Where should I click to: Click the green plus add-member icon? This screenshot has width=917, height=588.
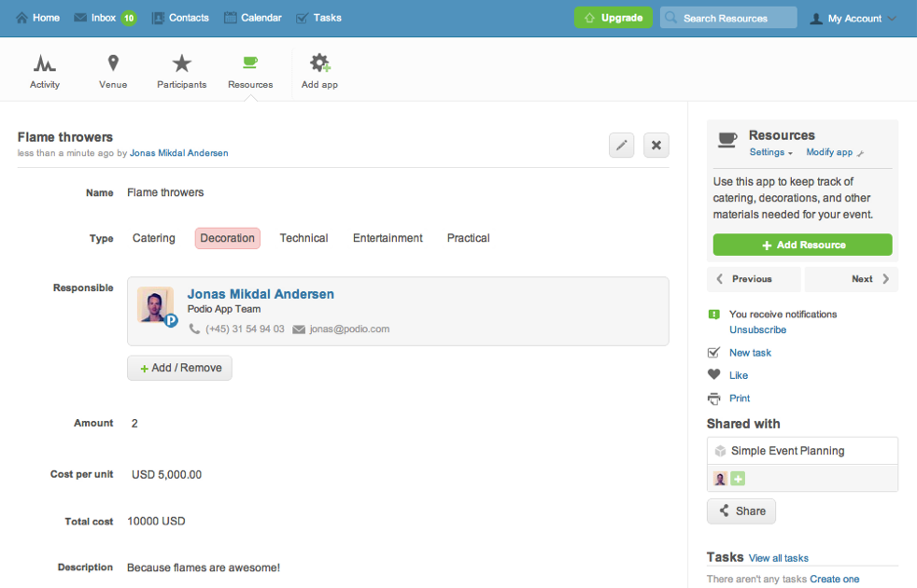click(738, 479)
